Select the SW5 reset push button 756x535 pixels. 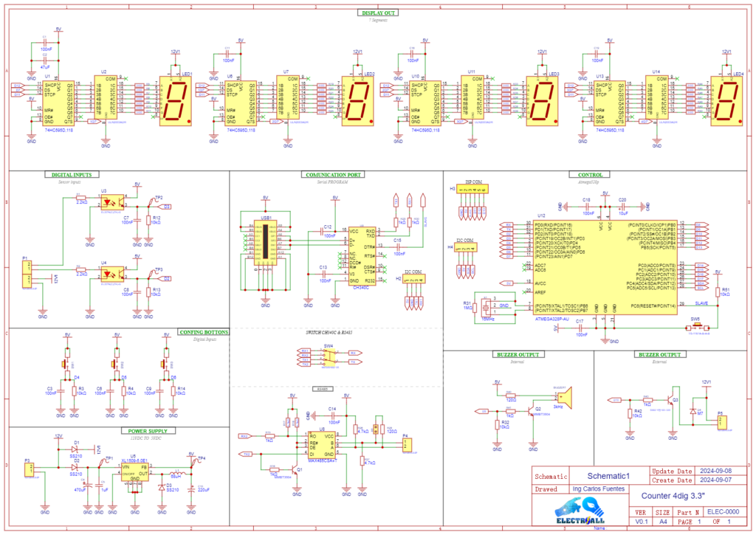695,328
